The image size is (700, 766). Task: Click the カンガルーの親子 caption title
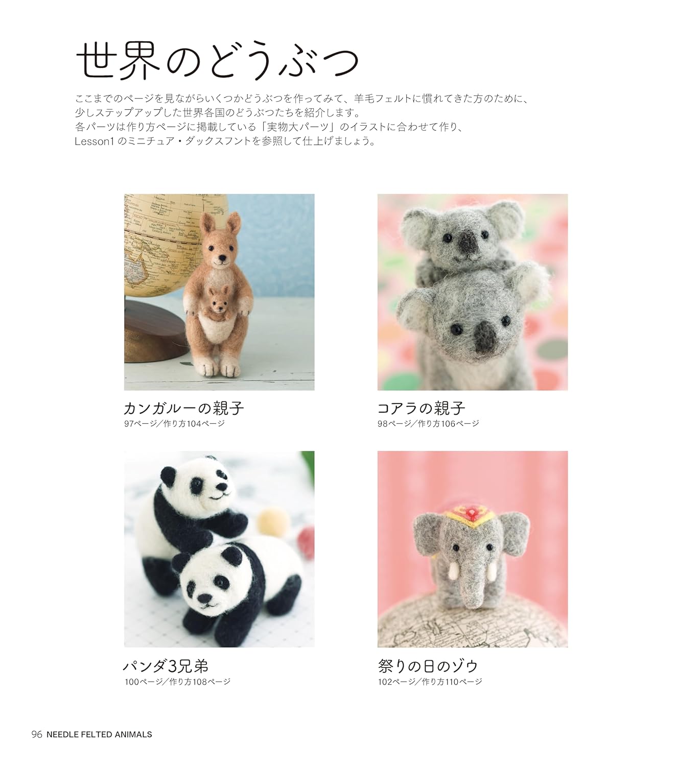click(x=184, y=408)
